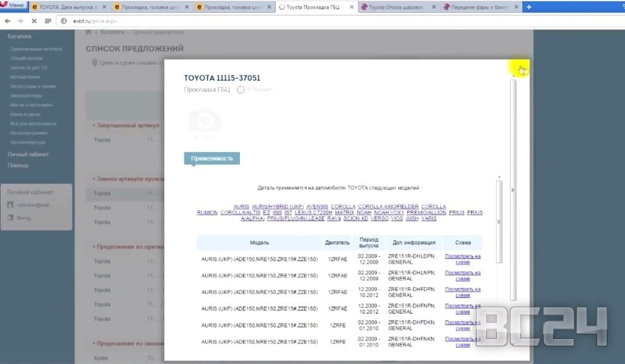The image size is (625, 364).
Task: Click the browser back arrow
Action: coord(7,20)
